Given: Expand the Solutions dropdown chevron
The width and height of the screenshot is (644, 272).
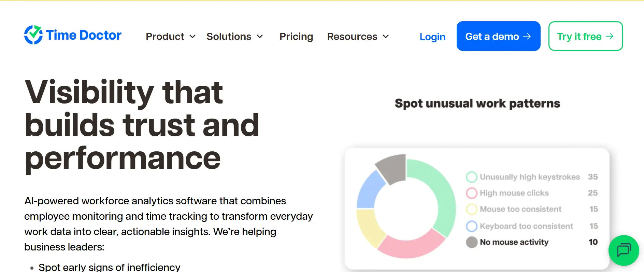Looking at the screenshot, I should [x=260, y=37].
